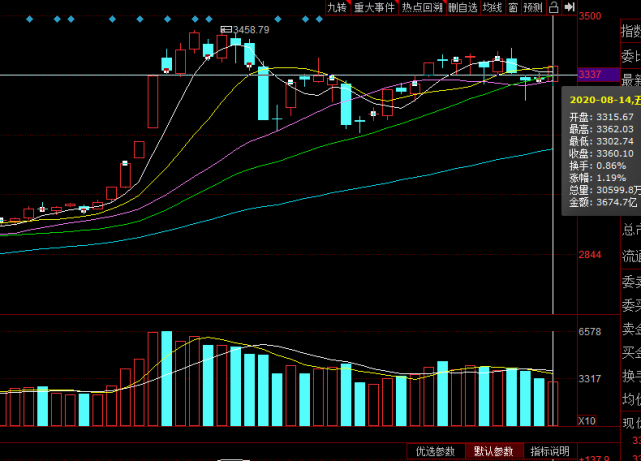Click the 换手: 0.86% tooltip row
Screen dimensions: 641x461
pyautogui.click(x=598, y=166)
